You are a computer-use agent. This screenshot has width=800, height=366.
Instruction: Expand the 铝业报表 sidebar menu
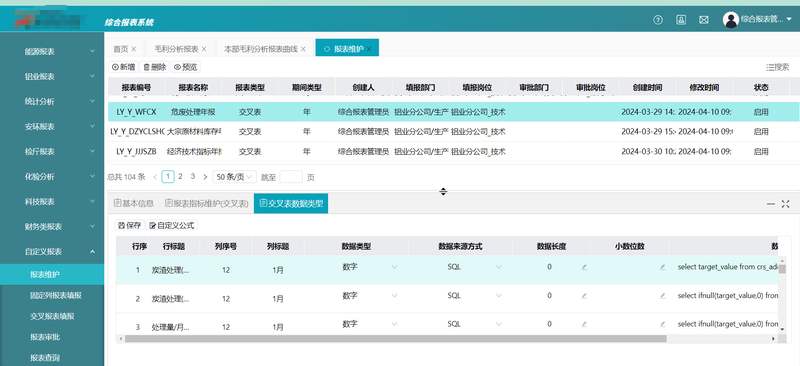[x=52, y=77]
